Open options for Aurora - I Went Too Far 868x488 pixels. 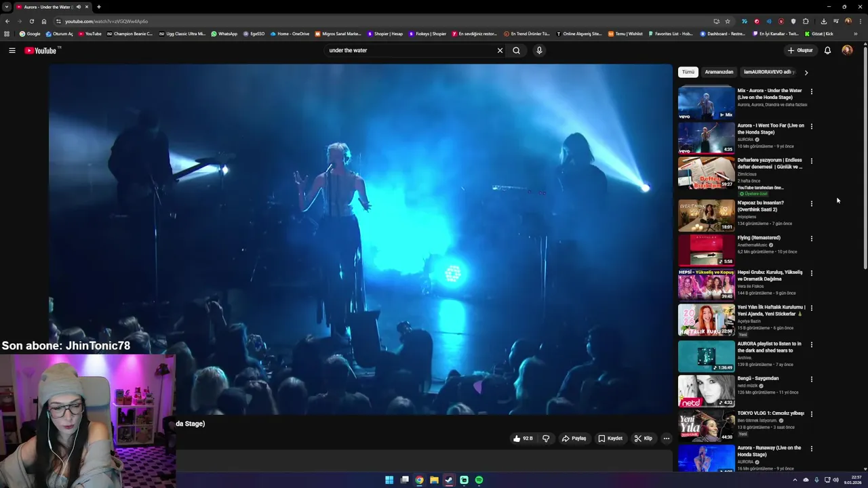pyautogui.click(x=811, y=126)
